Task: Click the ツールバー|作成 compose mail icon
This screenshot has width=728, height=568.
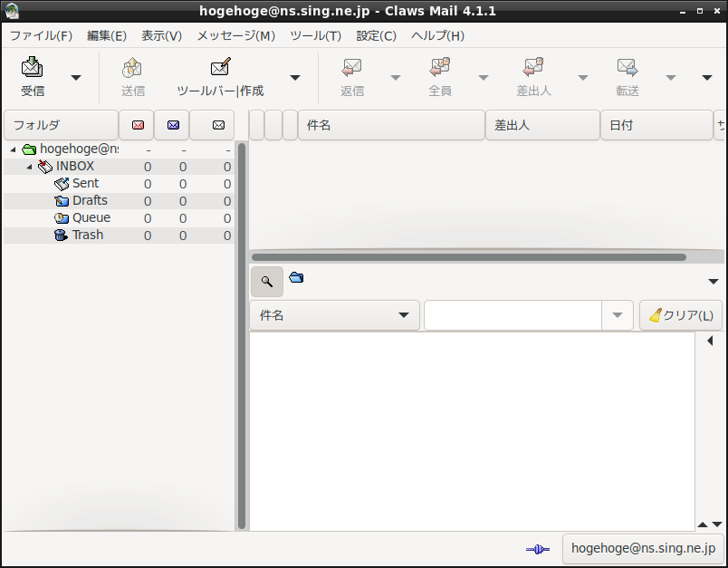Action: (x=221, y=67)
